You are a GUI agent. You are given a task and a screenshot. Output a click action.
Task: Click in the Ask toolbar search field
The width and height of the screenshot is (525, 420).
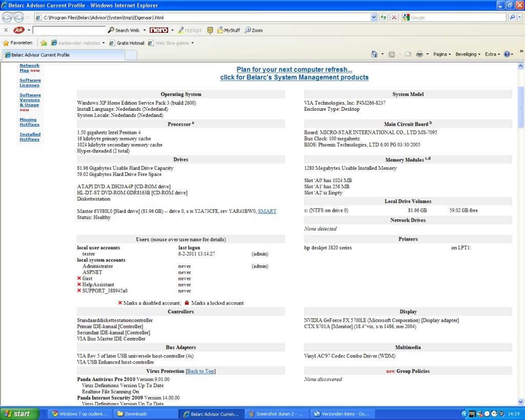[x=69, y=30]
